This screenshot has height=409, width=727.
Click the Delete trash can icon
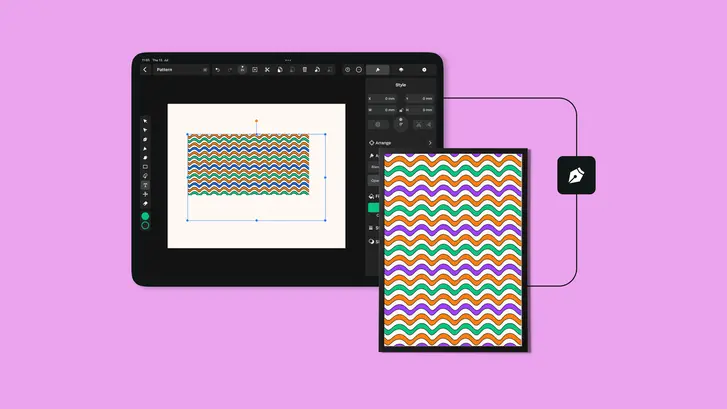(x=305, y=70)
